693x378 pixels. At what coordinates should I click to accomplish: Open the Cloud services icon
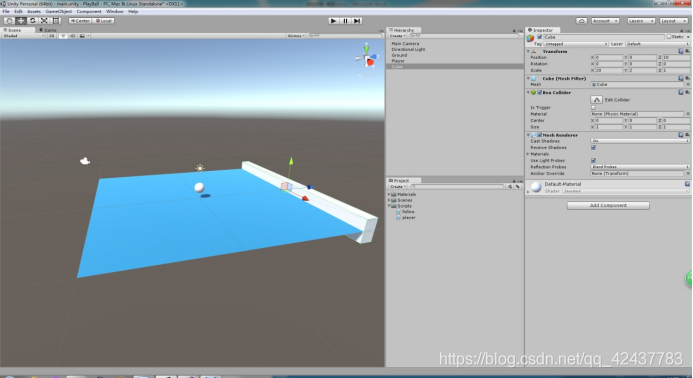tap(581, 21)
